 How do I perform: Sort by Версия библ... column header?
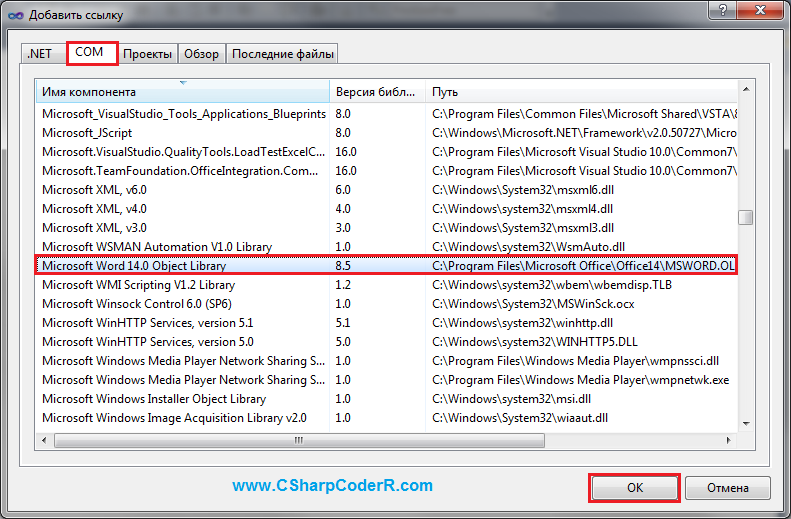tap(377, 92)
